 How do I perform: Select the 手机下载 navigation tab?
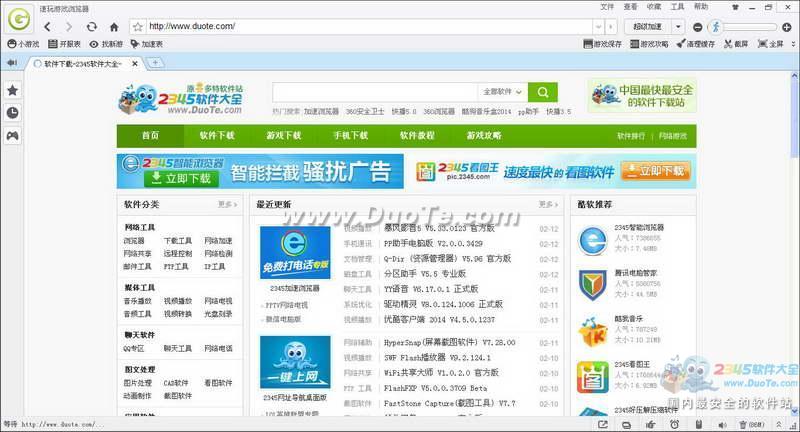pyautogui.click(x=351, y=136)
